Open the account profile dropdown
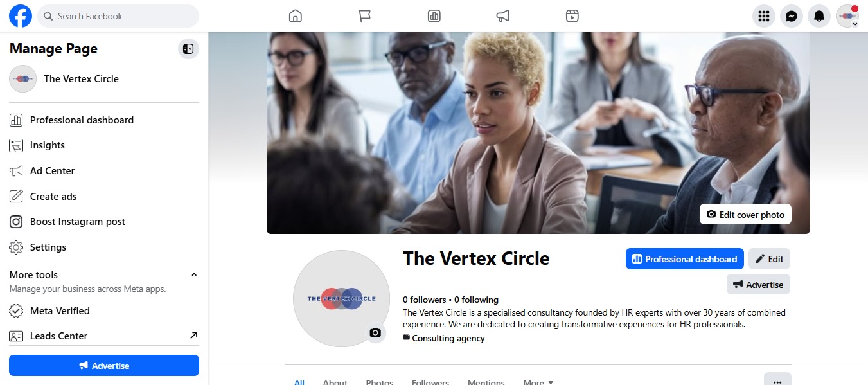 tap(847, 16)
